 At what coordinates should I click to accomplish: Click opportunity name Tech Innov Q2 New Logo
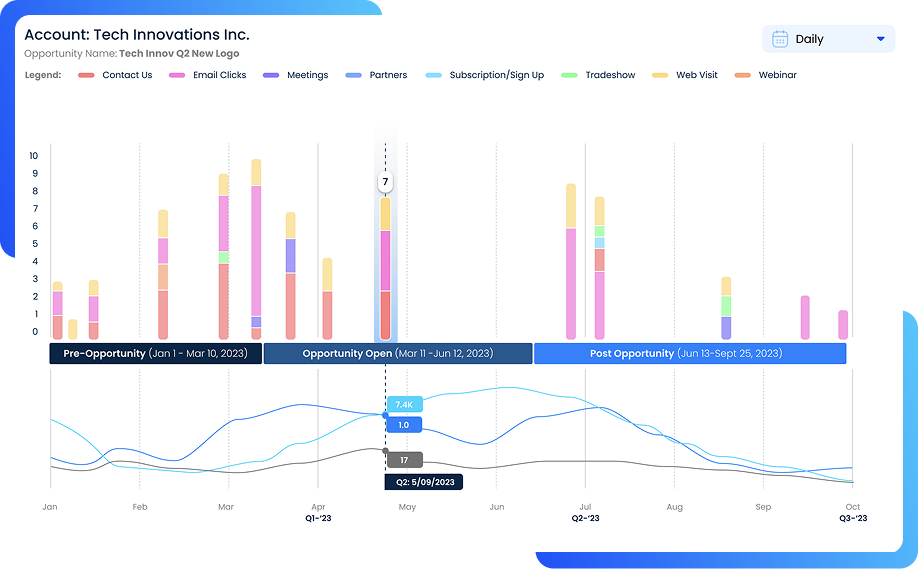pyautogui.click(x=179, y=53)
